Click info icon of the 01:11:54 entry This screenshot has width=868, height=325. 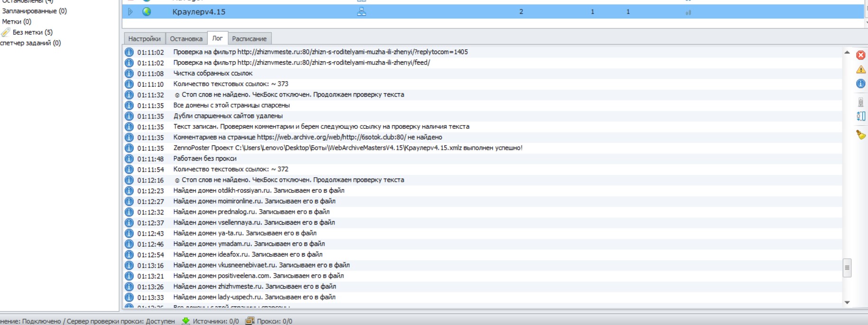coord(129,169)
